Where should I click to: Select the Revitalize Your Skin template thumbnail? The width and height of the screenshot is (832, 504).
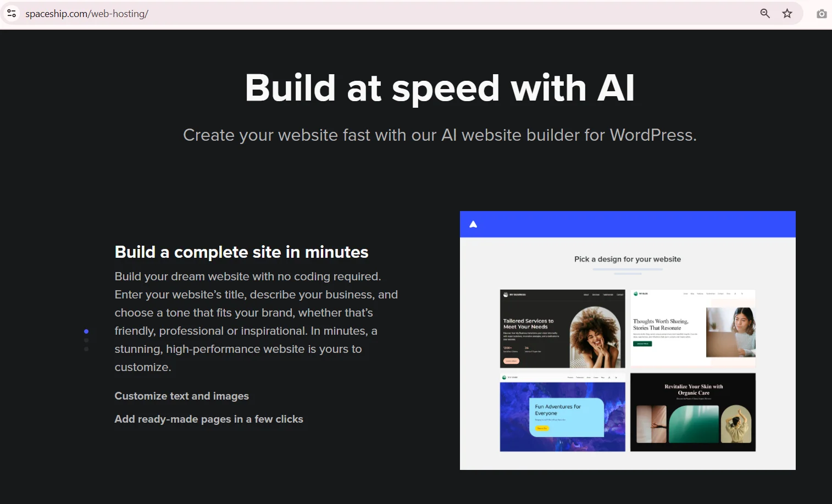(x=692, y=412)
